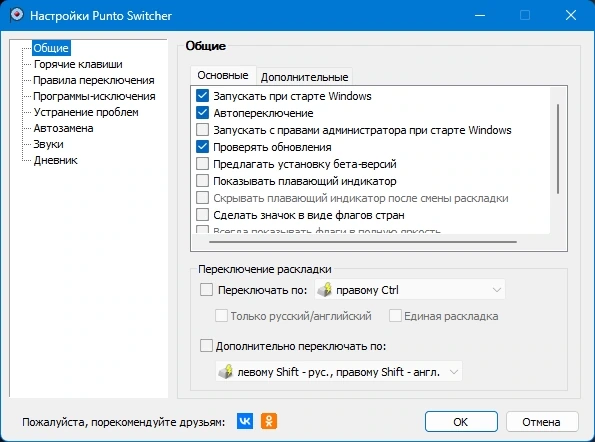Click the horizontal scrollbar of options list
Screen dimensions: 595x442
click(363, 241)
